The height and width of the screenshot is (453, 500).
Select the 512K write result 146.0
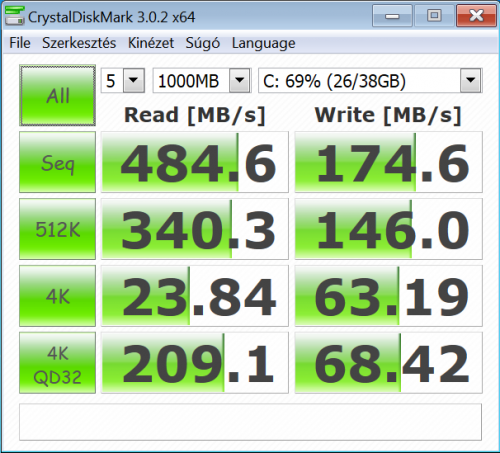388,229
